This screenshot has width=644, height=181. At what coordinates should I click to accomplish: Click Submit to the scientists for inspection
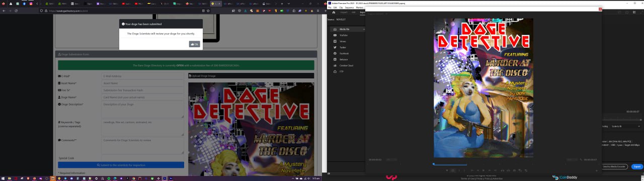[x=121, y=165]
